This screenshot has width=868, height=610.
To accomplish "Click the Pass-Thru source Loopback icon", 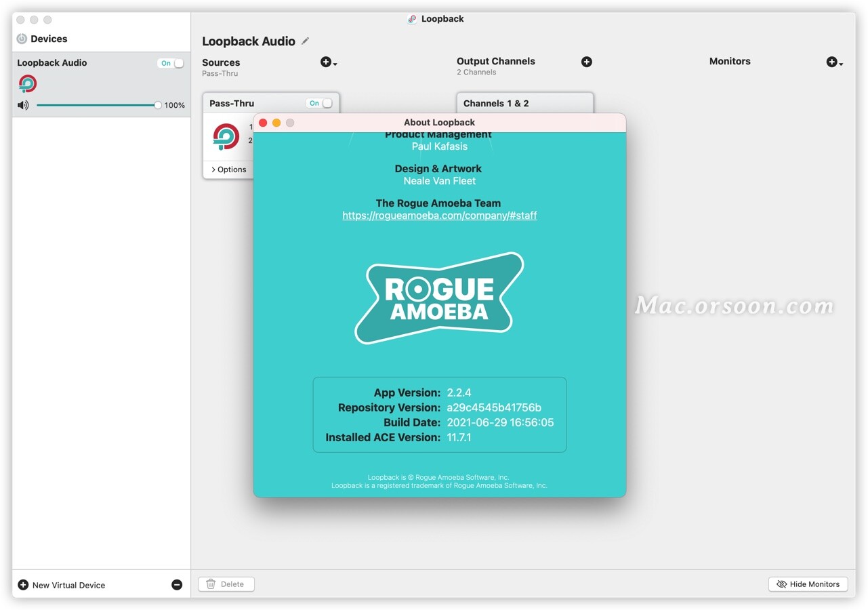I will [x=226, y=136].
